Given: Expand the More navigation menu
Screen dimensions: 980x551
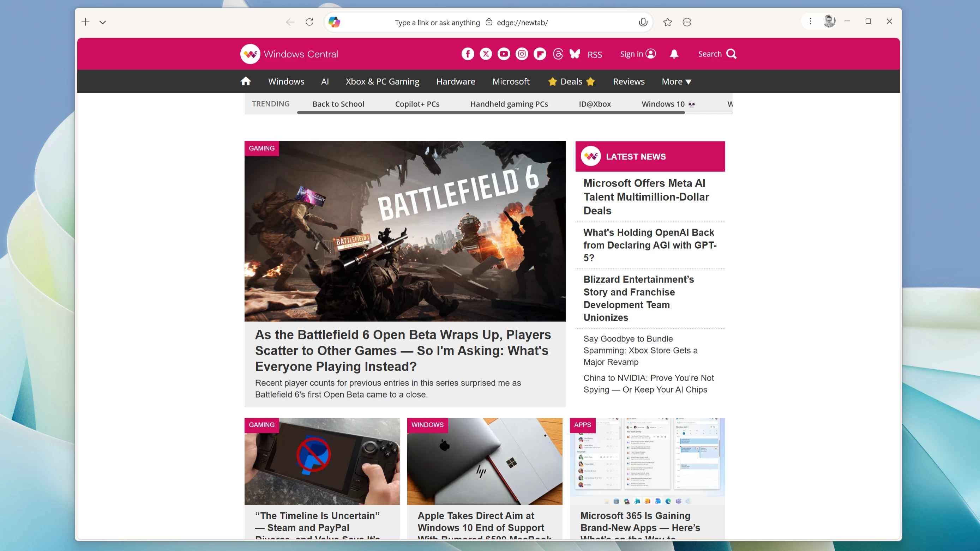Looking at the screenshot, I should 677,81.
